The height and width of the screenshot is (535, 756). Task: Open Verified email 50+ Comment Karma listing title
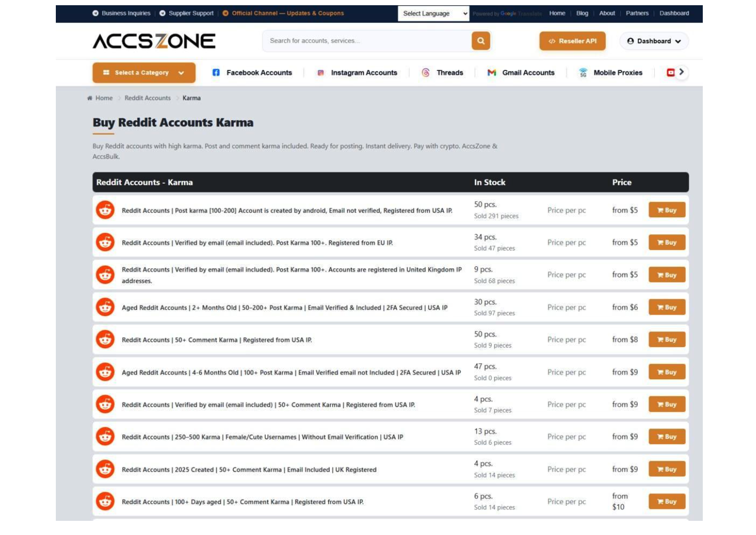pyautogui.click(x=269, y=405)
